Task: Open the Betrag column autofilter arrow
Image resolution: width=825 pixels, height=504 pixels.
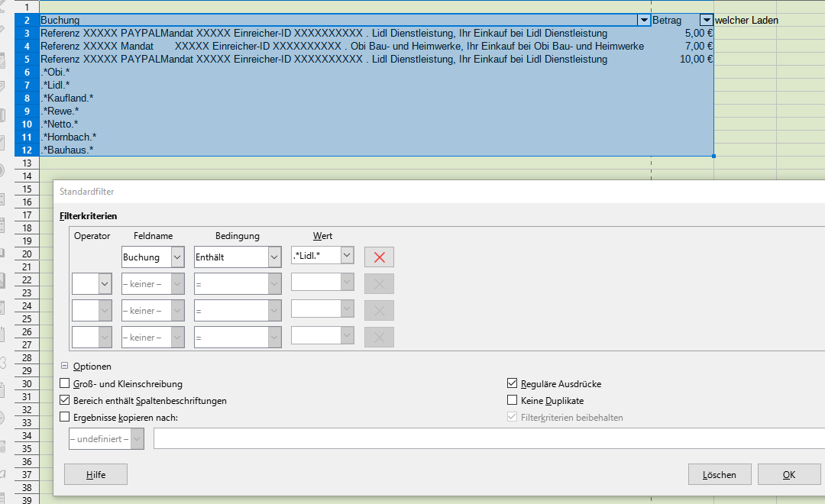Action: (706, 20)
